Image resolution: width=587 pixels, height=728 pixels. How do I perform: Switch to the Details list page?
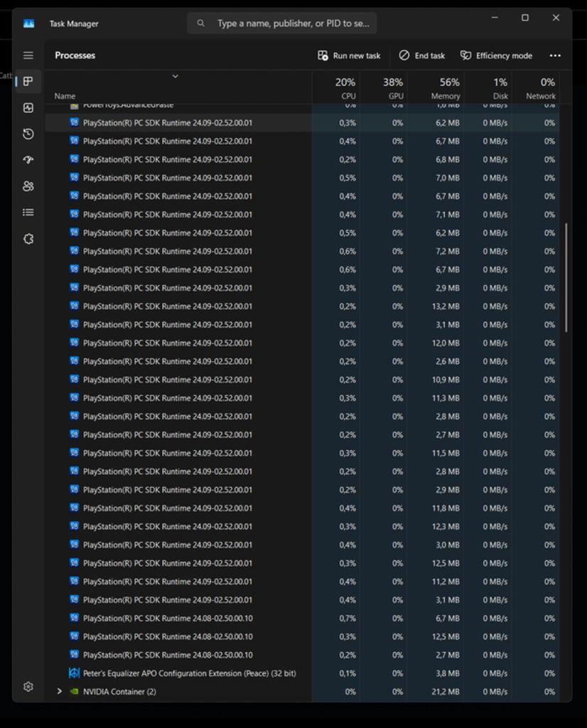pyautogui.click(x=28, y=212)
